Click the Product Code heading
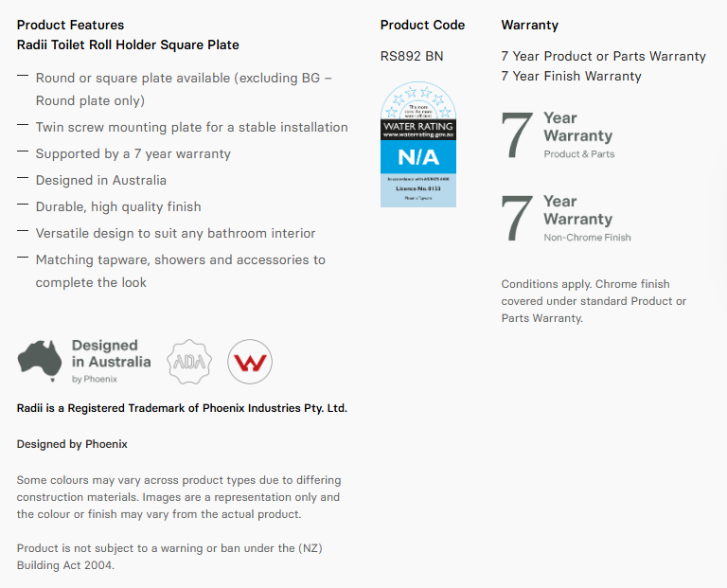 [x=422, y=25]
